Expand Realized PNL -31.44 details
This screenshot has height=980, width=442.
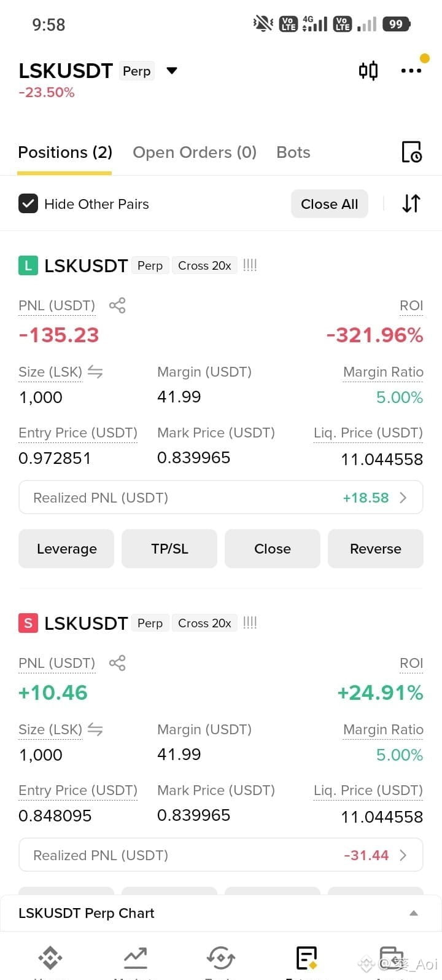coord(221,855)
